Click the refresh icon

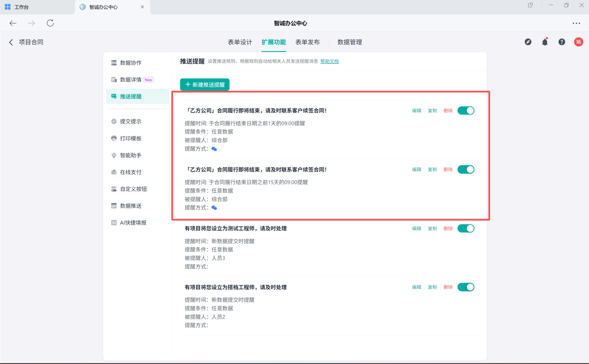coord(50,23)
